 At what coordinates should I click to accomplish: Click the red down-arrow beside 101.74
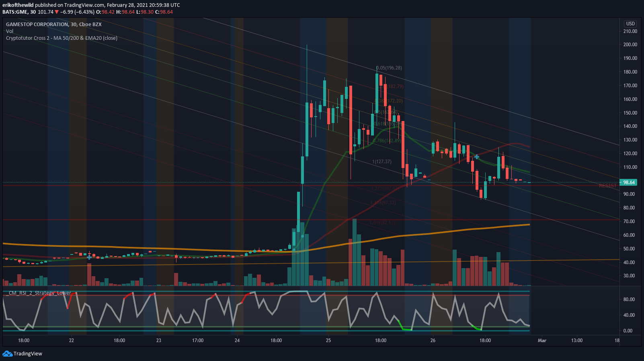(x=57, y=12)
